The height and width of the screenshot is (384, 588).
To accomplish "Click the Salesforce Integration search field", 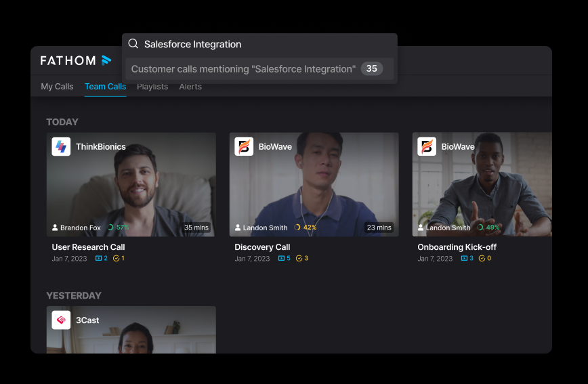I will tap(259, 44).
